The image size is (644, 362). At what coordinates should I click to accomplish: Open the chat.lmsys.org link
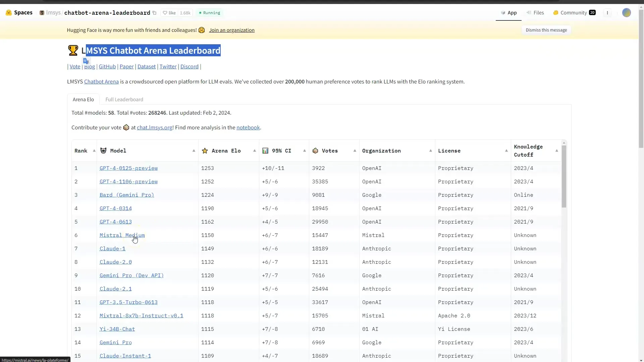155,127
